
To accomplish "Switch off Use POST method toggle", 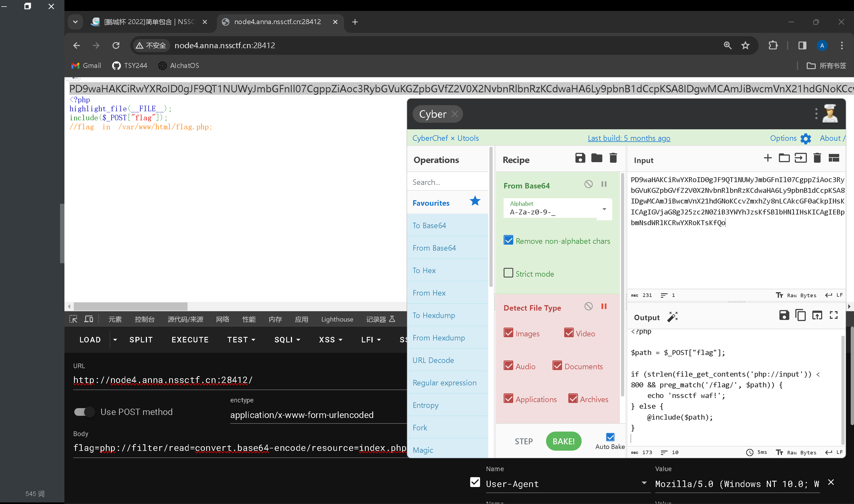I will [x=84, y=412].
